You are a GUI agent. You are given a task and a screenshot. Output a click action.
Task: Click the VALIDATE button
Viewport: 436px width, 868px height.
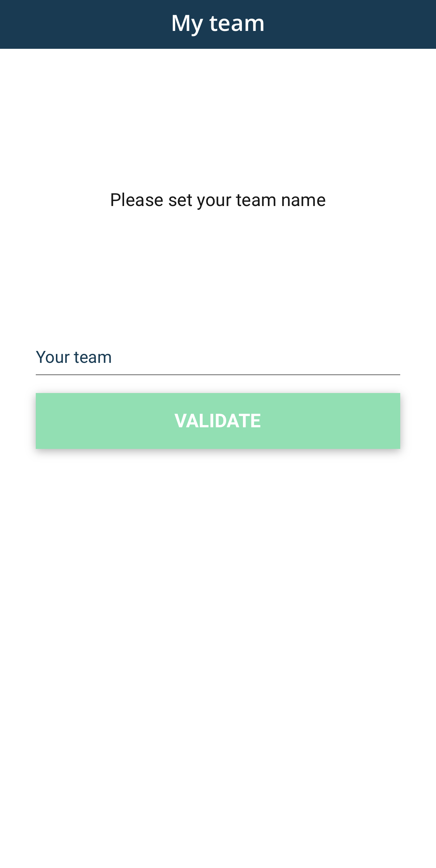tap(218, 421)
